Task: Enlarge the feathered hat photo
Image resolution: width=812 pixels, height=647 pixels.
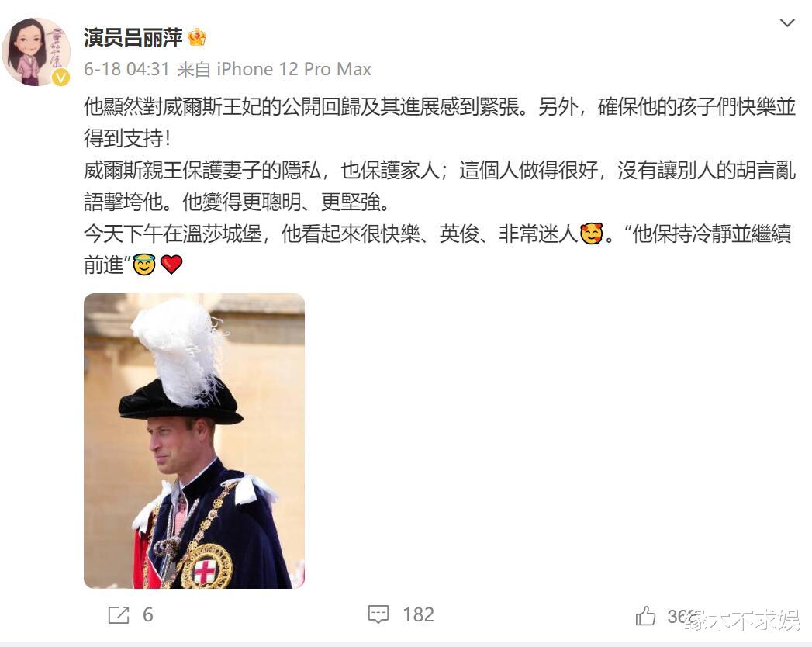Action: [194, 441]
